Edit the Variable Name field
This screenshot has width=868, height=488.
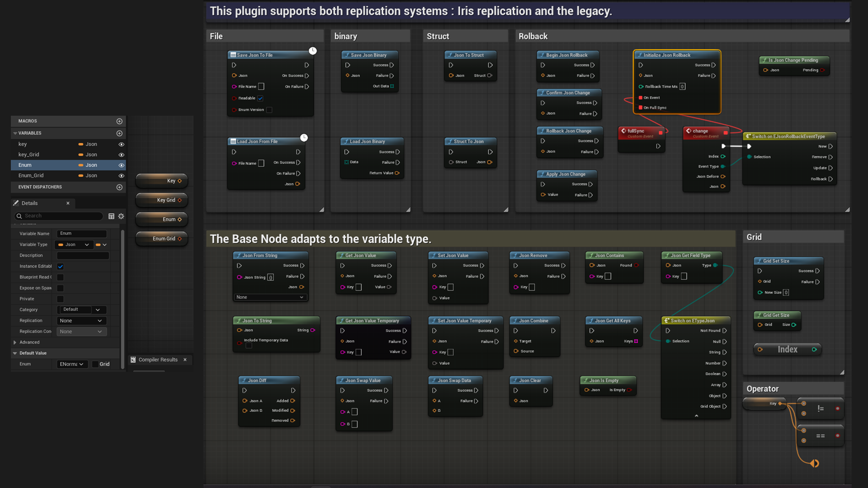tap(82, 234)
